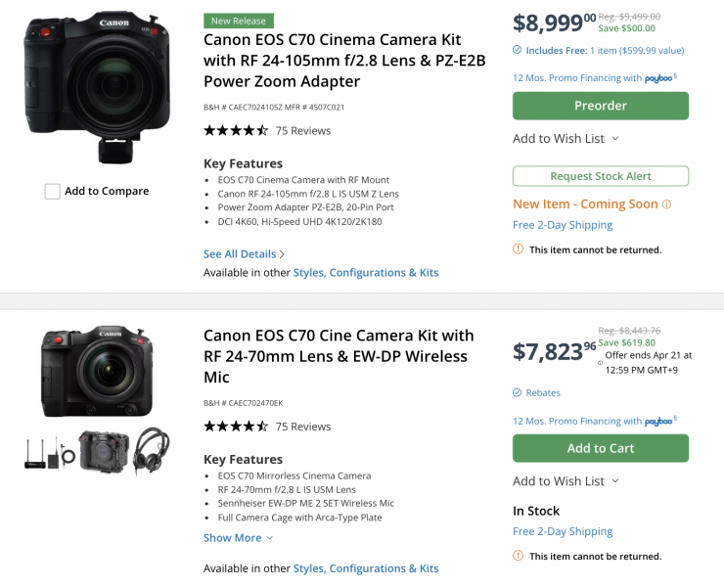Click the Includes Free checkmark badge icon
724x588 pixels.
(517, 50)
